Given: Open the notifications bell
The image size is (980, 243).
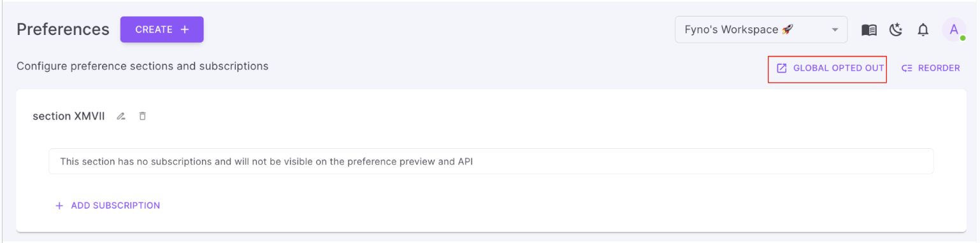Looking at the screenshot, I should [923, 30].
